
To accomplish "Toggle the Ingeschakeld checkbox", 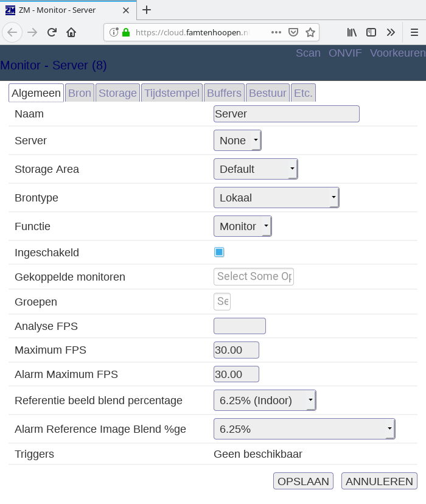I will coord(219,252).
